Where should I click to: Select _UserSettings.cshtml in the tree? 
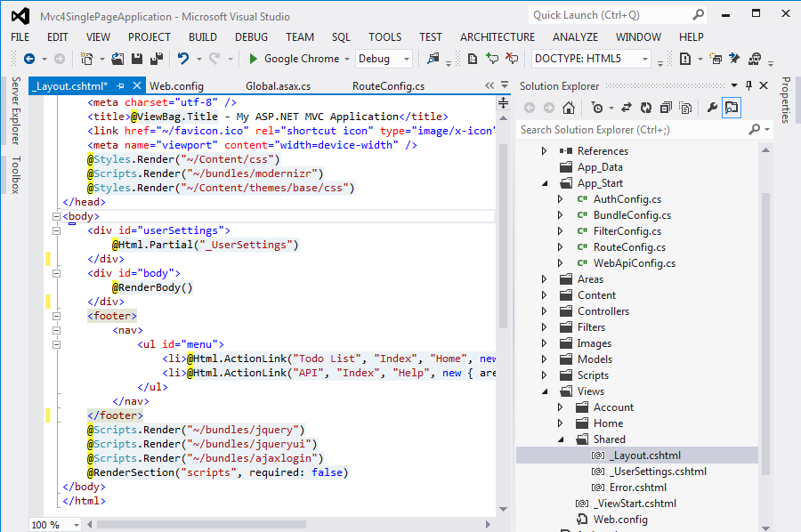658,472
